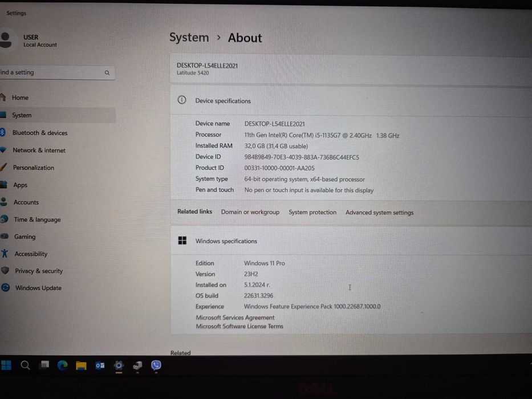The width and height of the screenshot is (532, 399).
Task: Collapse the Device specifications section header
Action: pyautogui.click(x=351, y=101)
